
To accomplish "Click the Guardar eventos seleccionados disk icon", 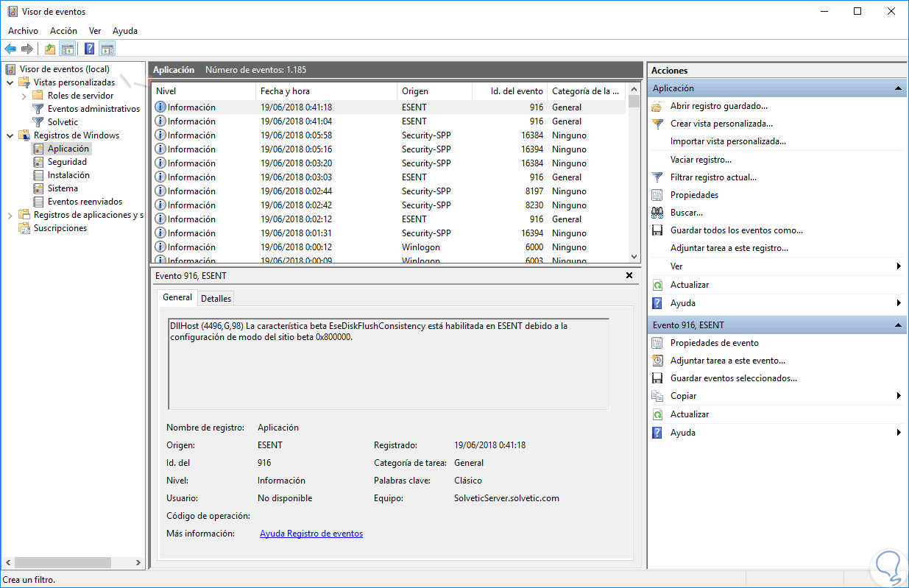I will (x=657, y=378).
